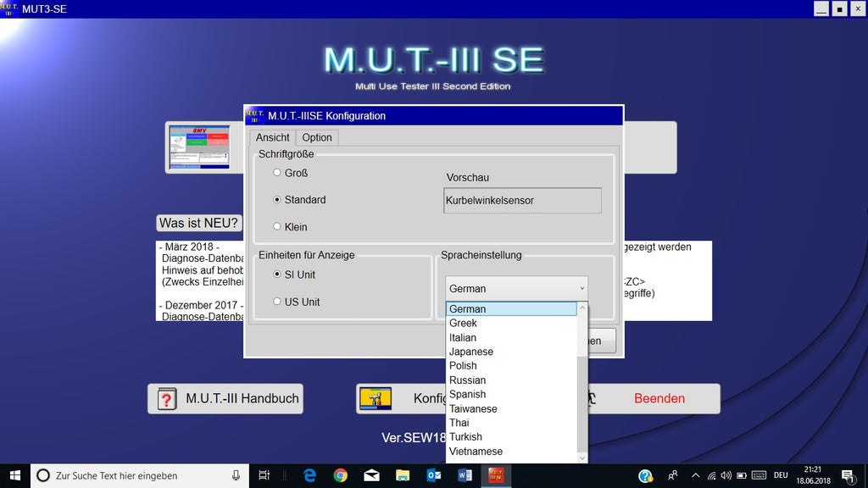The width and height of the screenshot is (868, 488).
Task: Choose Turkish in the language list
Action: point(511,436)
